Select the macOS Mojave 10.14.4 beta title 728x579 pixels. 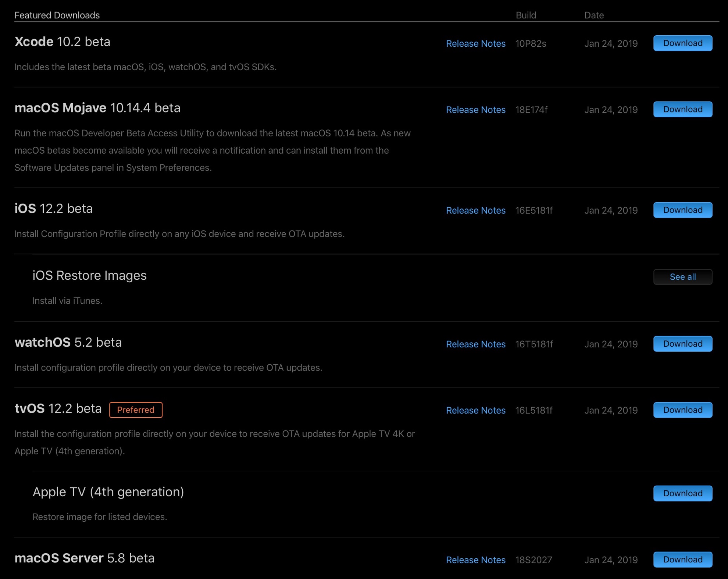click(97, 108)
